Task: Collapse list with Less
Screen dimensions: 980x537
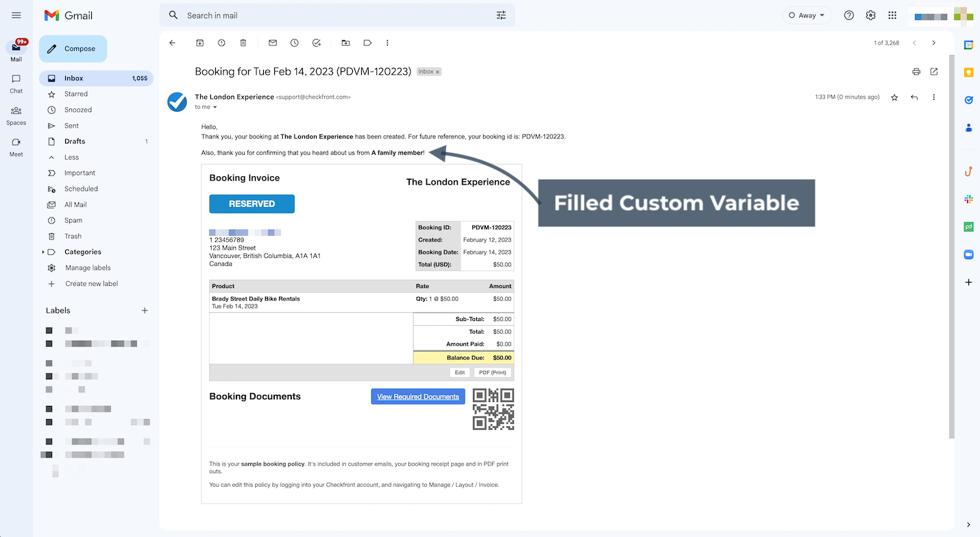Action: (x=96, y=157)
